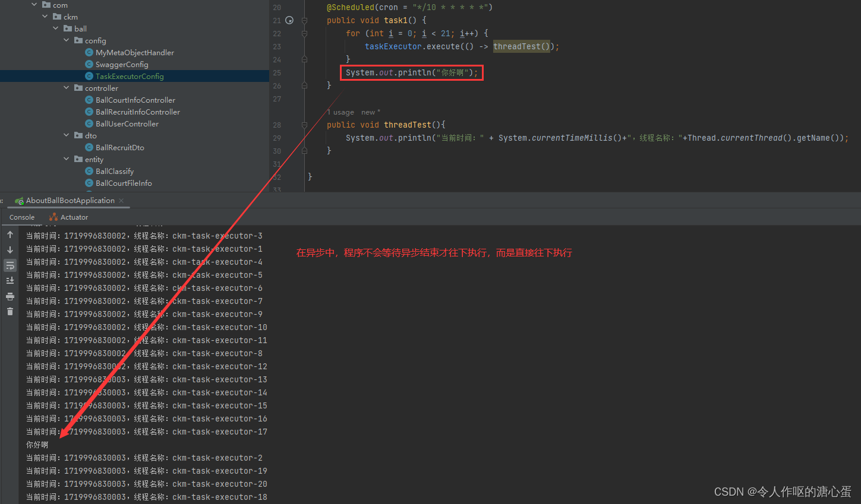Click the Spring Boot run configuration icon
Screen dimensions: 861x504
(x=19, y=201)
